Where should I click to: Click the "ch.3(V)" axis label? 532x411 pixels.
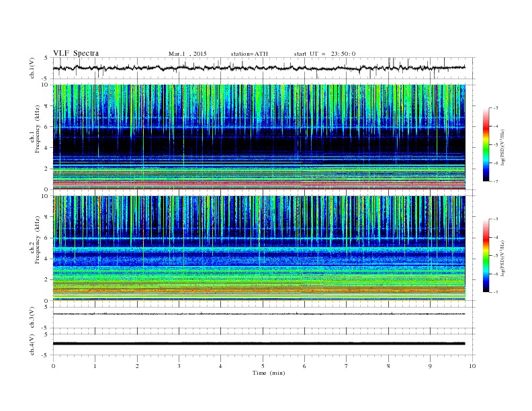[32, 317]
